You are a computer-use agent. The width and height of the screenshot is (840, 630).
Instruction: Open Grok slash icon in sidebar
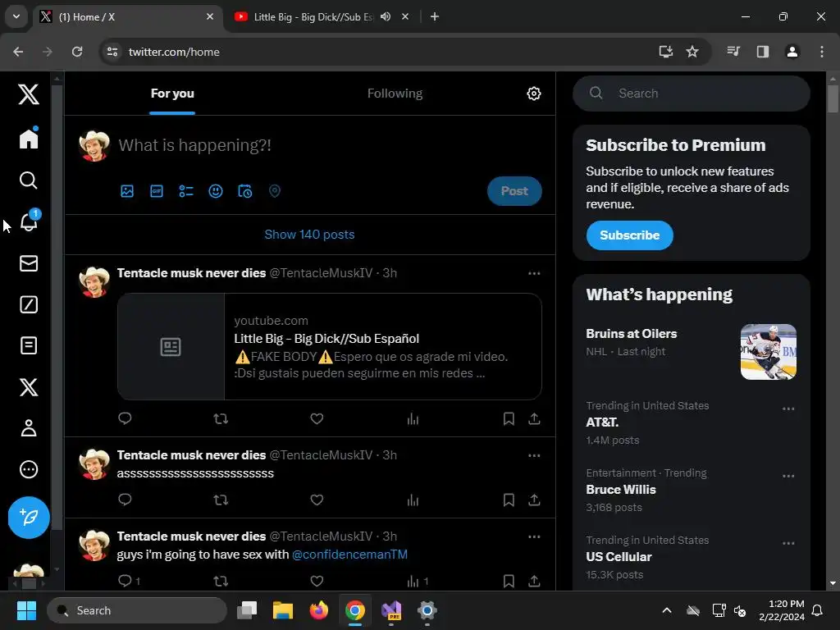29,304
